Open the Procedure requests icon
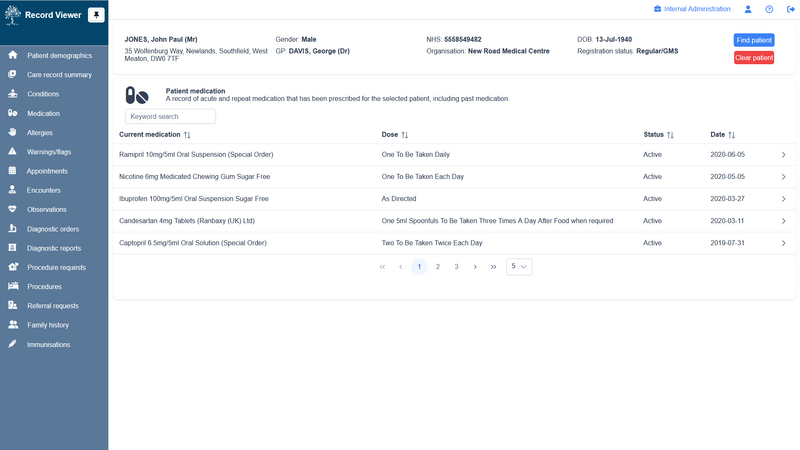 point(13,267)
